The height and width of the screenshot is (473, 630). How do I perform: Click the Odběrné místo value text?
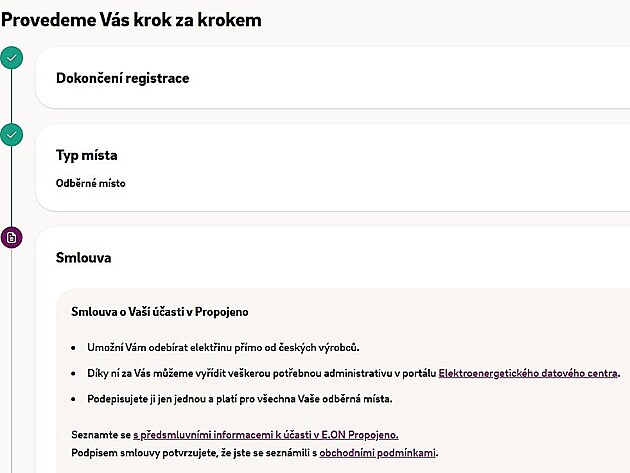coord(90,183)
